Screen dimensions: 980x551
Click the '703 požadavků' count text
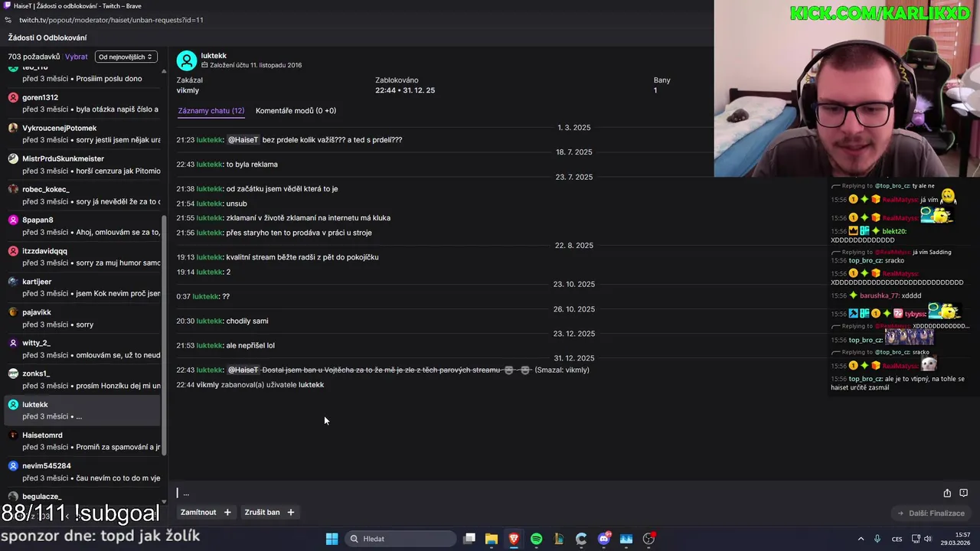pos(34,57)
